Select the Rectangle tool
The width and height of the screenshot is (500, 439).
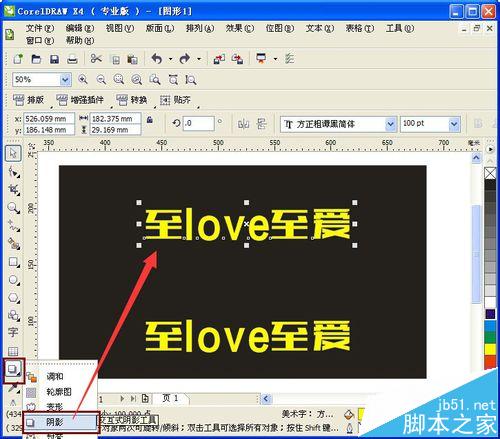coord(13,262)
